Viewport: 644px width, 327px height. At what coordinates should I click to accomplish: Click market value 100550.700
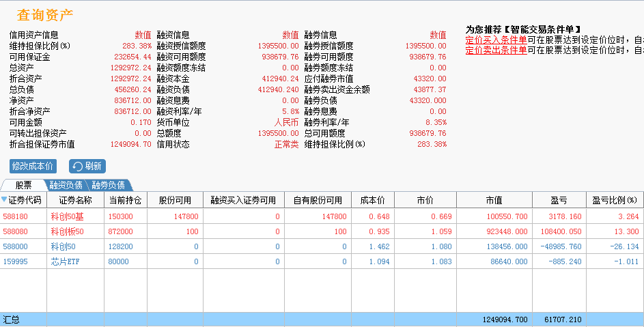point(507,216)
